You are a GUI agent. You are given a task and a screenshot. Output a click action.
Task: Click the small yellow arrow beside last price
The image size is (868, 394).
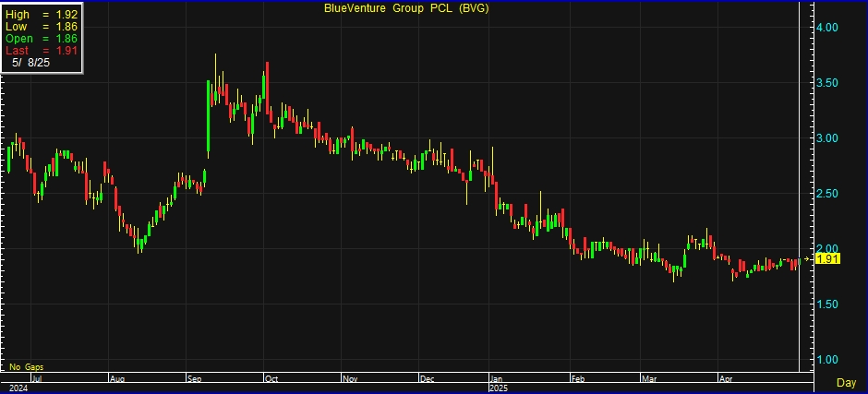pyautogui.click(x=807, y=258)
